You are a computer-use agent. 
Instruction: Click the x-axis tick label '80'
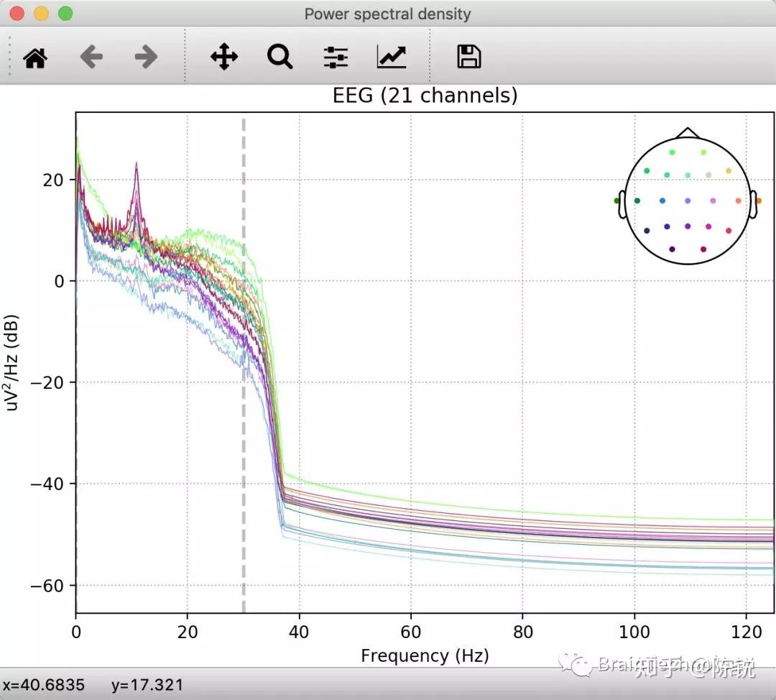tap(522, 632)
